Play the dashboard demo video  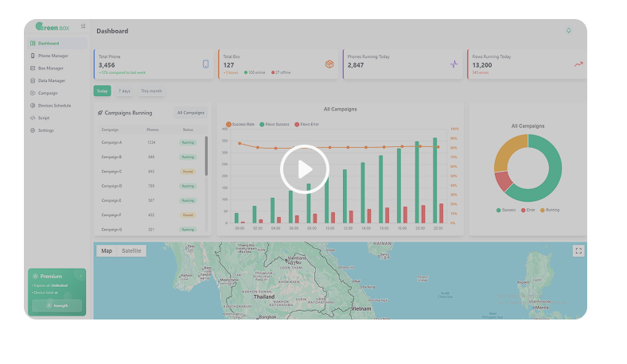point(305,169)
